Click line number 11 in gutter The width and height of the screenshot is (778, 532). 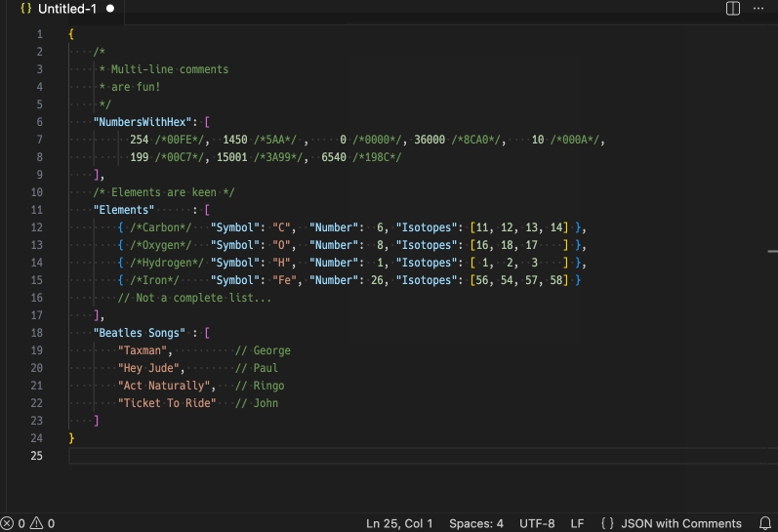point(37,210)
